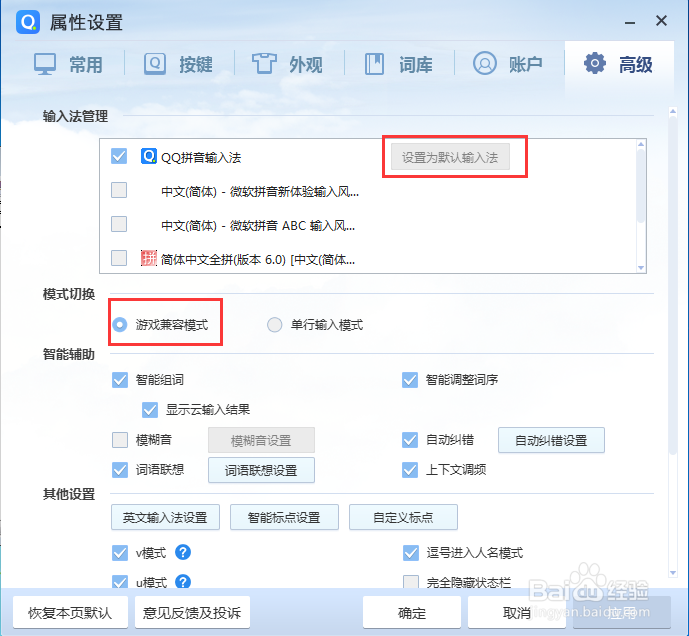Click the main page scrollbar thumb
The image size is (689, 636).
tap(673, 286)
